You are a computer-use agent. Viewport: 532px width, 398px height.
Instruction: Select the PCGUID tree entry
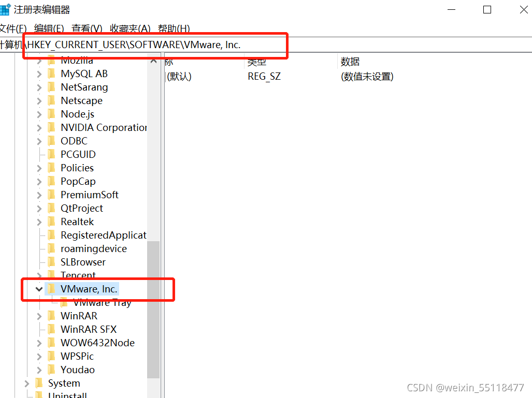pos(78,154)
